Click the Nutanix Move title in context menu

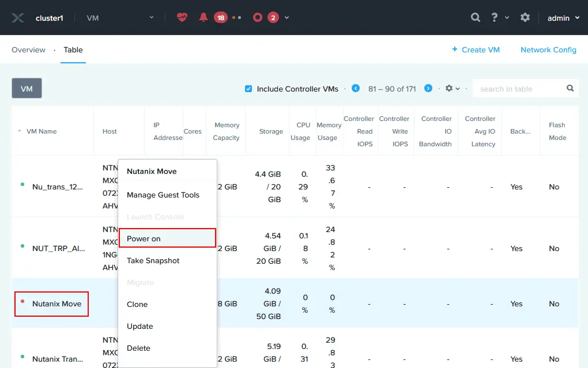point(152,171)
